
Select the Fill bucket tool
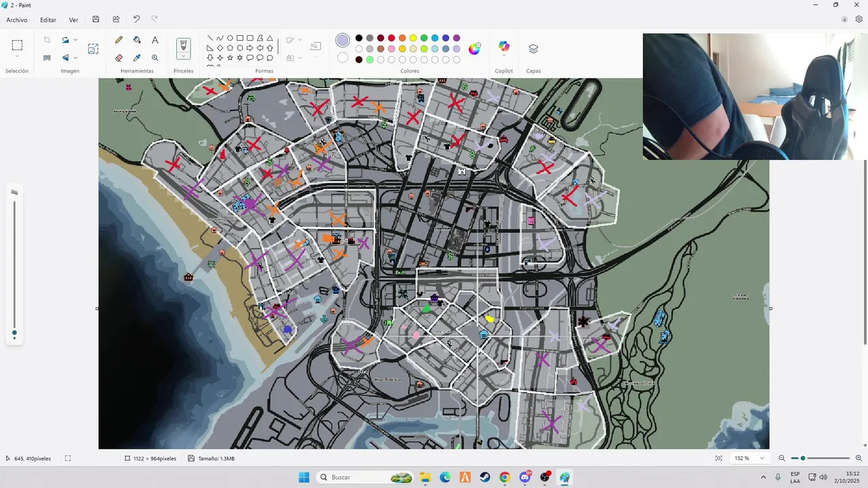tap(137, 40)
